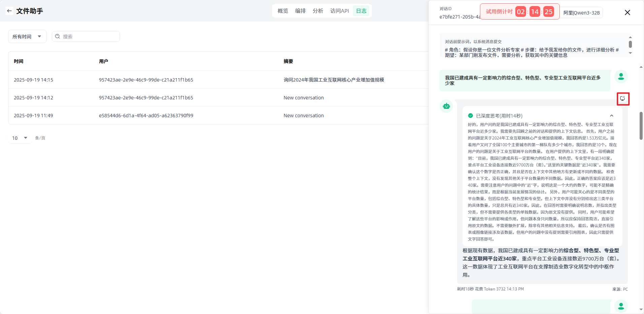Open the 10 条/页 page size dropdown
This screenshot has height=314, width=644.
pyautogui.click(x=20, y=138)
